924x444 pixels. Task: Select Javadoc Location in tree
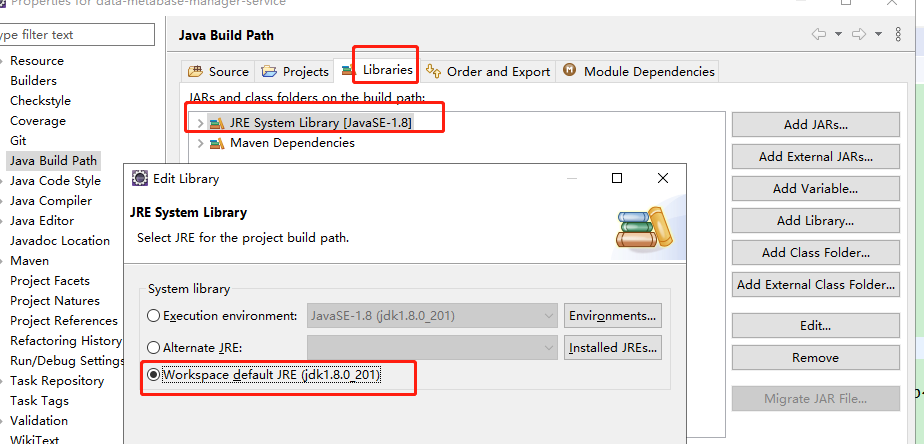pos(60,241)
